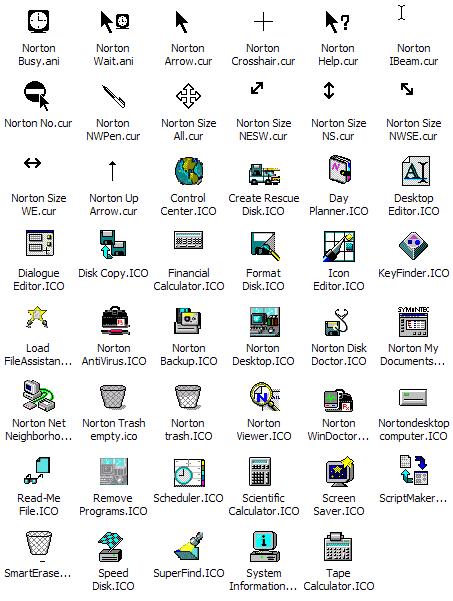Select the Norton Size NS.cur vertical arrow
The height and width of the screenshot is (601, 453).
tap(329, 90)
